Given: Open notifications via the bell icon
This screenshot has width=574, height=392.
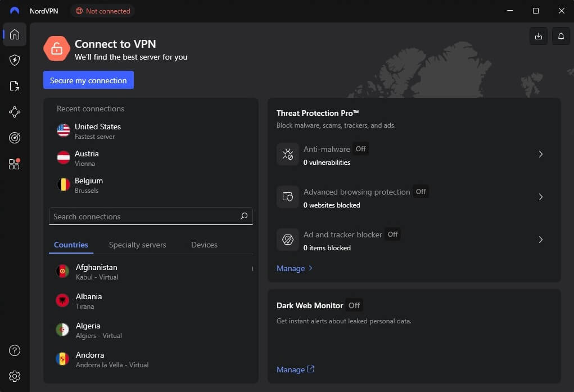Looking at the screenshot, I should click(560, 35).
